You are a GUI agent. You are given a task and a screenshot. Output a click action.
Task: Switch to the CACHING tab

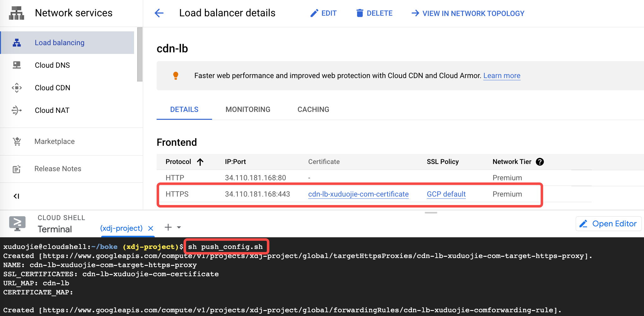[313, 109]
